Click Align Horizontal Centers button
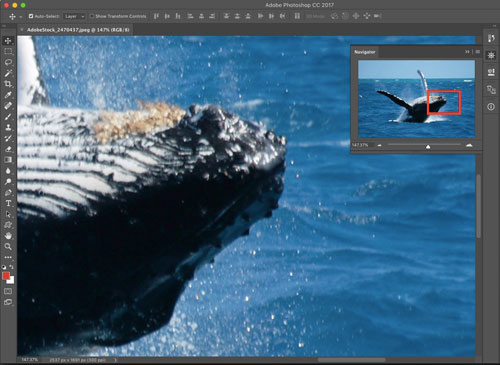Screen dimensions: 500x365 click(201, 16)
